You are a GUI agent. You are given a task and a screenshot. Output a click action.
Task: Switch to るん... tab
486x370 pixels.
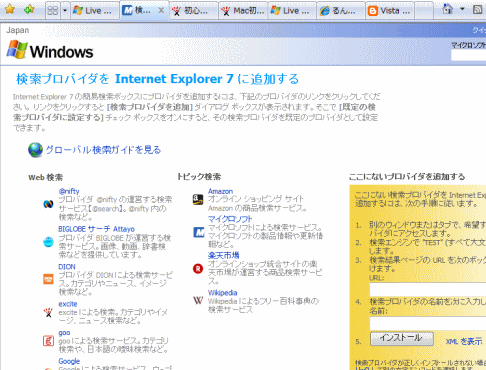341,11
